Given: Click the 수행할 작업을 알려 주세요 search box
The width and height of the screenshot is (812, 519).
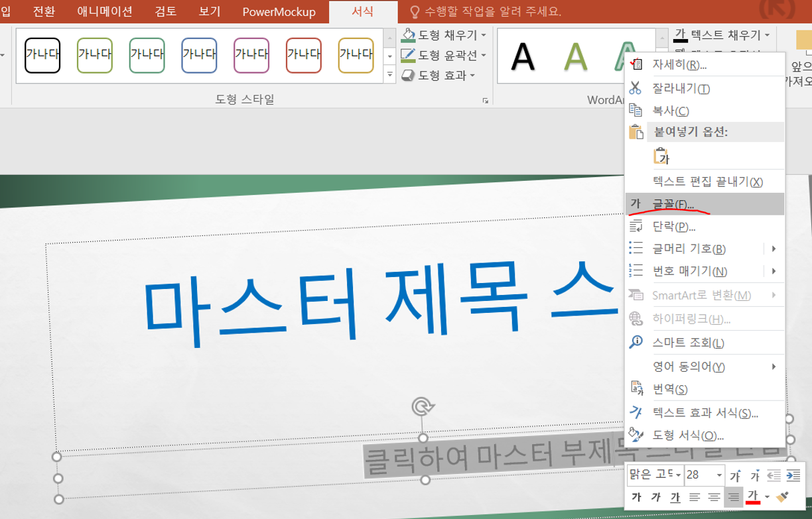Looking at the screenshot, I should [486, 12].
